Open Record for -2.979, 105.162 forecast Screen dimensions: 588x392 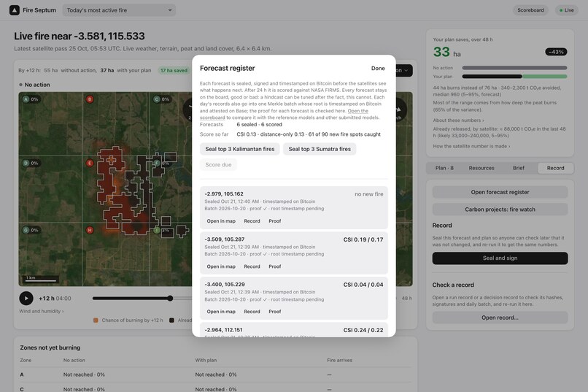click(252, 221)
